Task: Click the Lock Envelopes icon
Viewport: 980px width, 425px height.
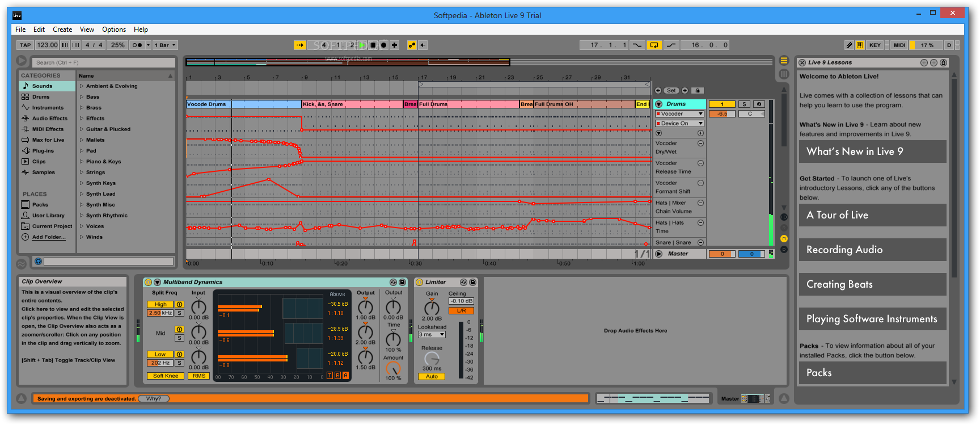Action: click(698, 91)
